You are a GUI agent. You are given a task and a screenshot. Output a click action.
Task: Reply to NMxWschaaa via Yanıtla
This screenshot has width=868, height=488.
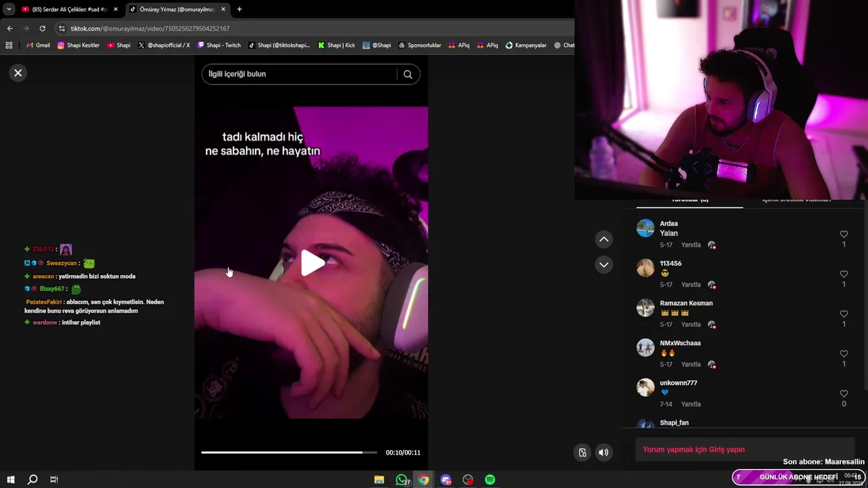690,365
